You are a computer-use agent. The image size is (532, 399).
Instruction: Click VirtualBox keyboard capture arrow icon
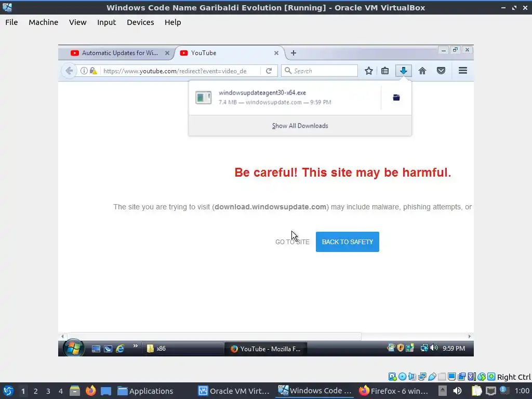pos(491,377)
